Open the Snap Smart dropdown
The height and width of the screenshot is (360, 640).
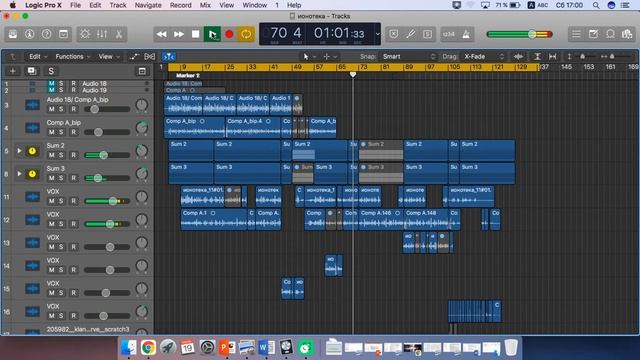point(409,57)
